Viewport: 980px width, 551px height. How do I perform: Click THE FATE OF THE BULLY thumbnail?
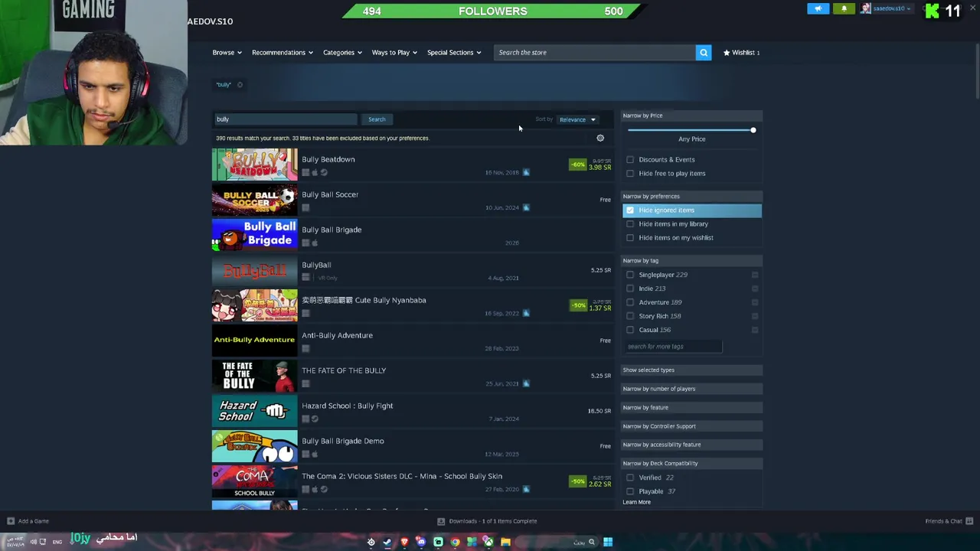point(255,376)
